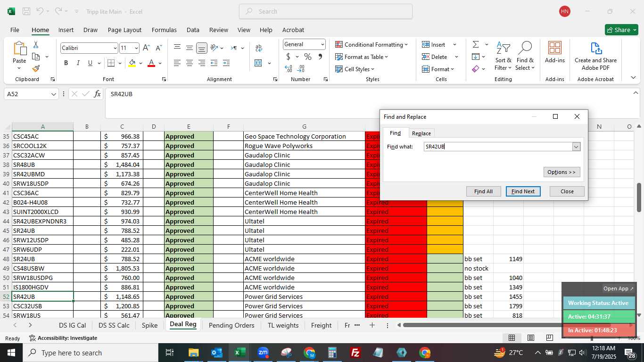Click the red Font Color icon

point(151,63)
